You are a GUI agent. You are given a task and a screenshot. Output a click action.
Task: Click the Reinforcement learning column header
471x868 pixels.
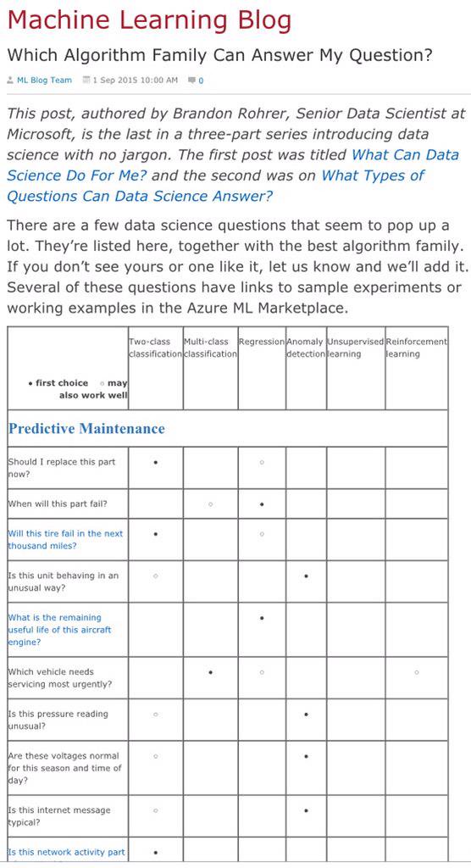tap(416, 348)
